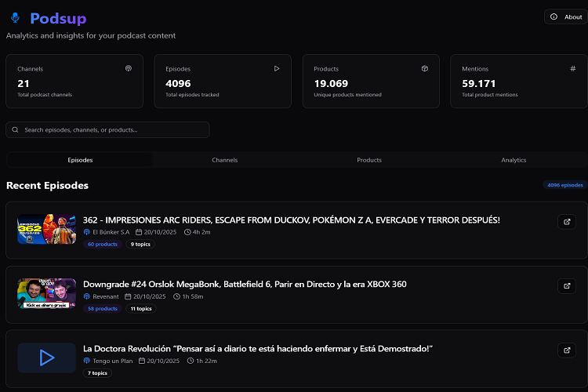588x392 pixels.
Task: Open external link for Downgrade #24 episode
Action: click(x=566, y=286)
